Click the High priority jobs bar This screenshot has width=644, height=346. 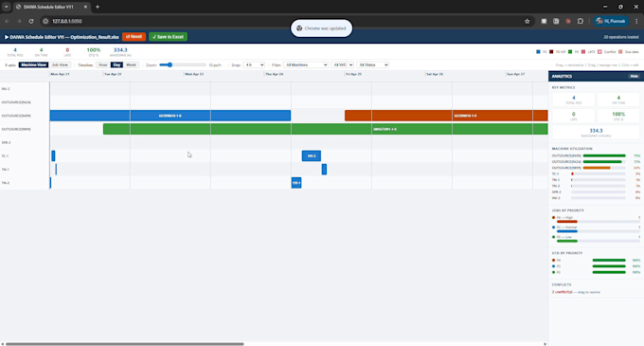[x=566, y=222]
